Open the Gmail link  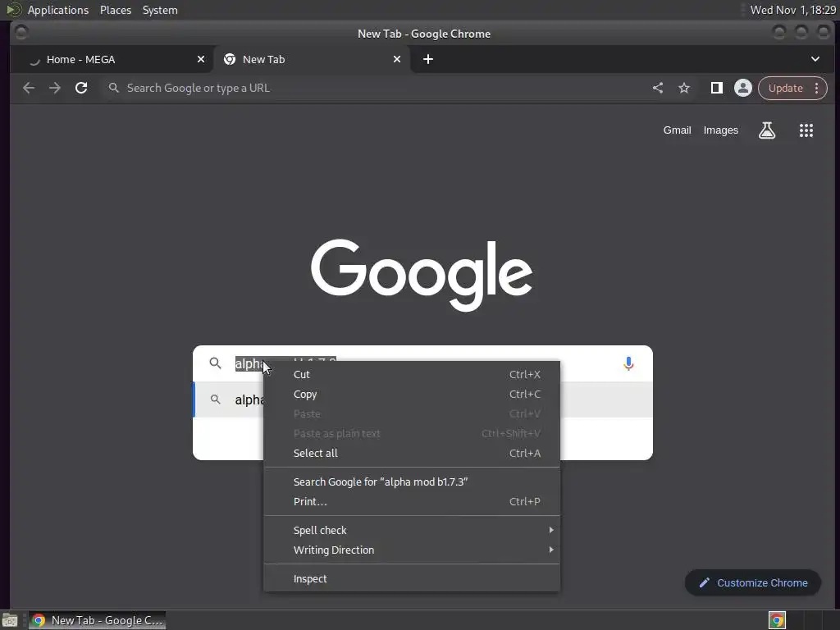click(x=677, y=130)
